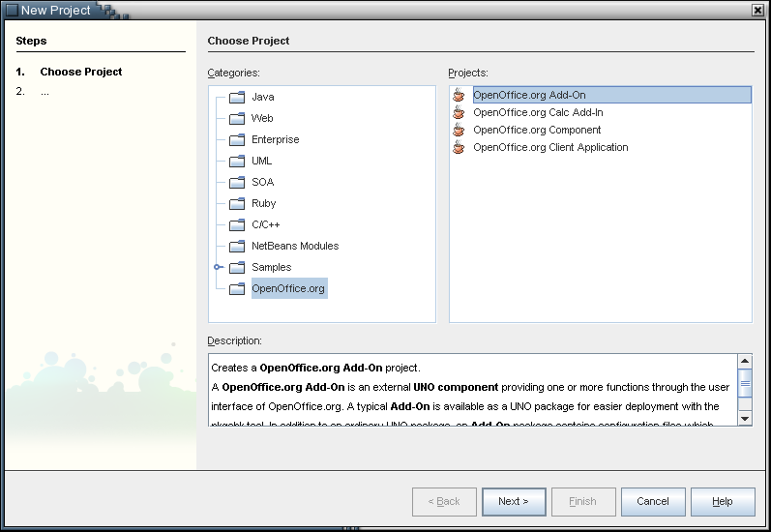Click the OpenOffice.org Component coffee cup icon
Image resolution: width=771 pixels, height=532 pixels.
click(x=459, y=130)
